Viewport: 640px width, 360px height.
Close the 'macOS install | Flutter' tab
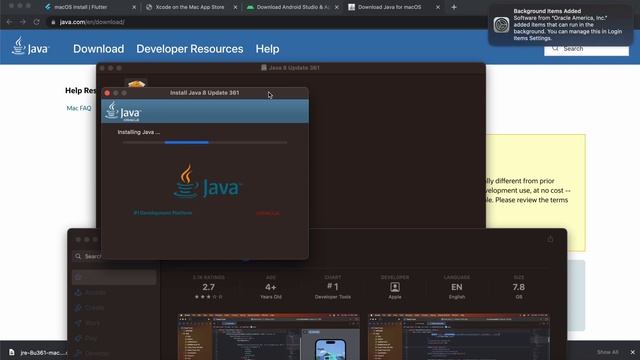(134, 7)
